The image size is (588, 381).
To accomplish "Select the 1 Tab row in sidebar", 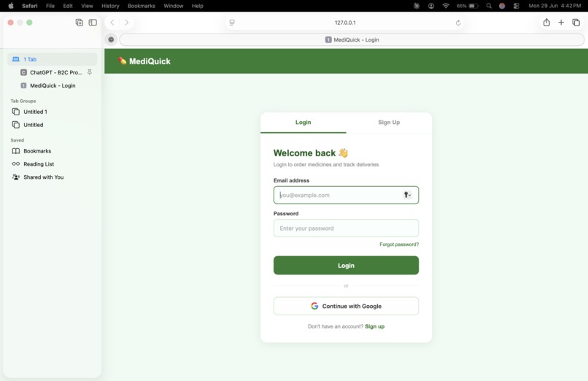I will (x=52, y=59).
